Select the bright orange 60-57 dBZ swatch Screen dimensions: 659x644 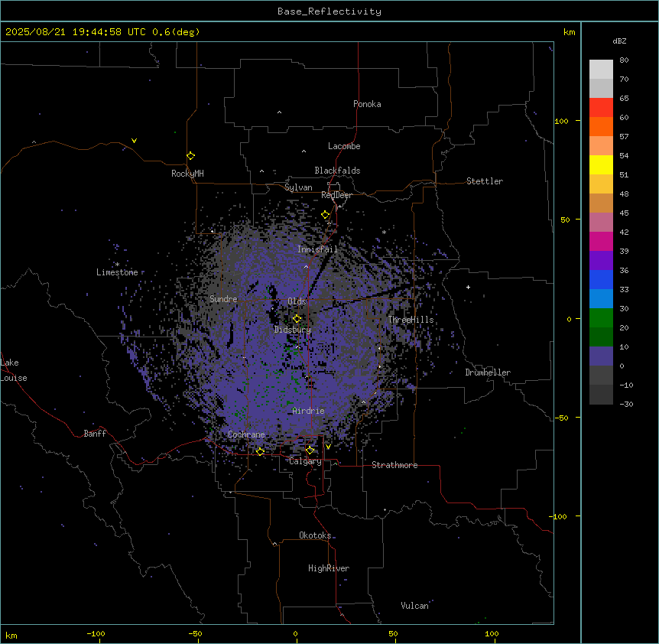(601, 126)
